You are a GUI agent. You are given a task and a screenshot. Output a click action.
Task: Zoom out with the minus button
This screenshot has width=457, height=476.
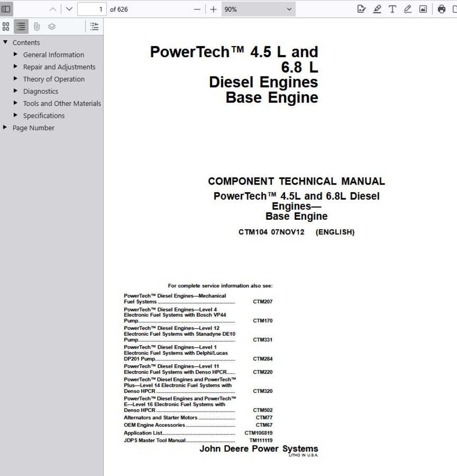[x=197, y=9]
